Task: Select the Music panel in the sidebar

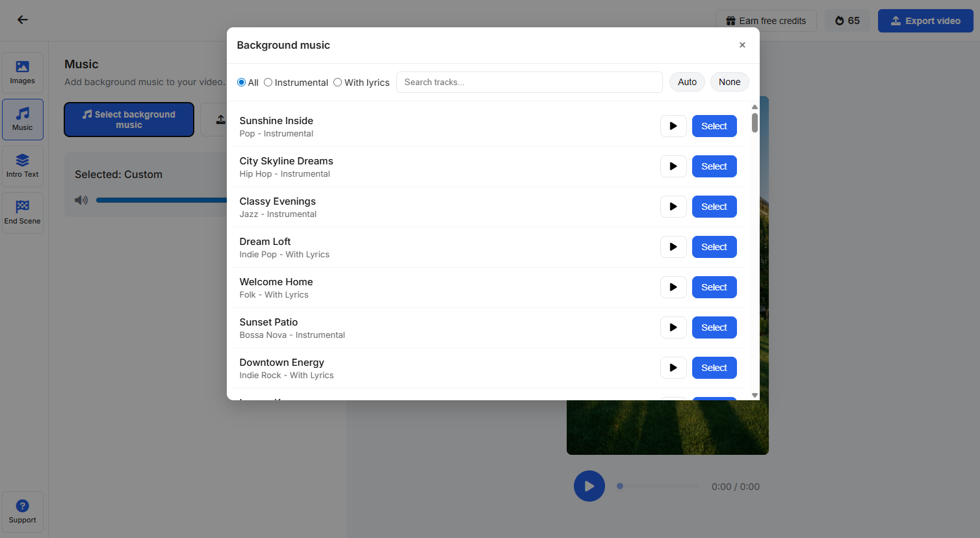Action: [22, 119]
